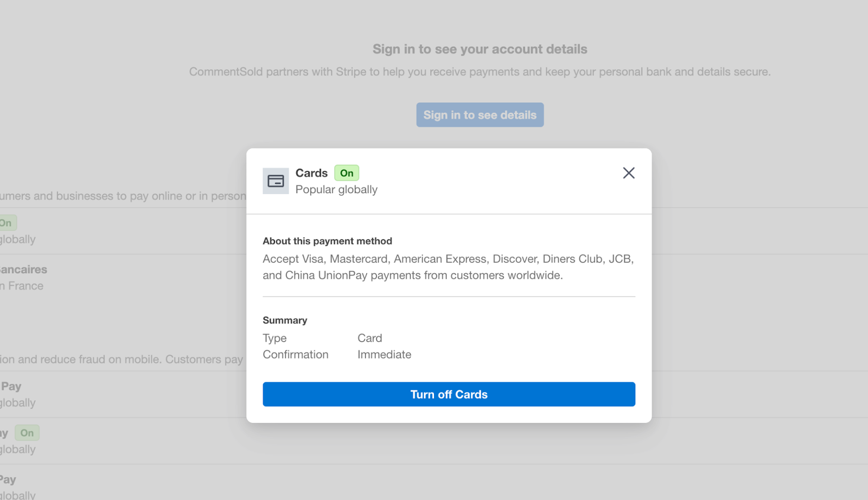Close the Cards dialog with the X
The width and height of the screenshot is (868, 500).
[628, 173]
